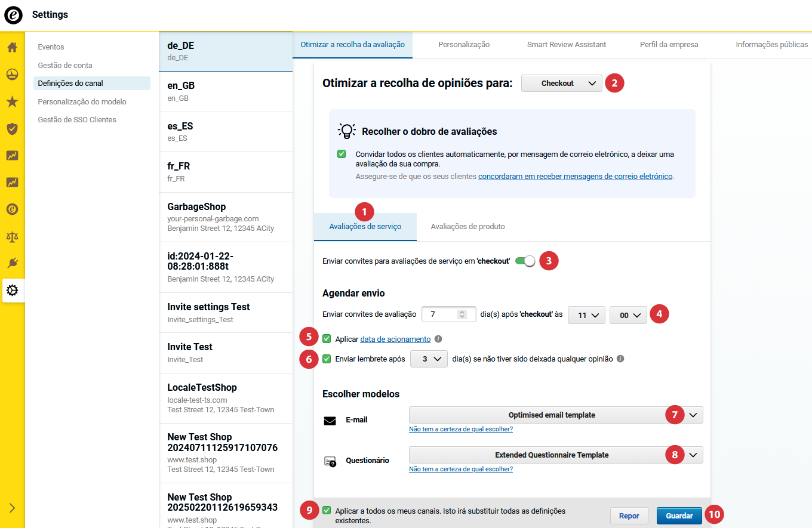This screenshot has width=812, height=528.
Task: Click the 'Guardar' button
Action: point(679,516)
